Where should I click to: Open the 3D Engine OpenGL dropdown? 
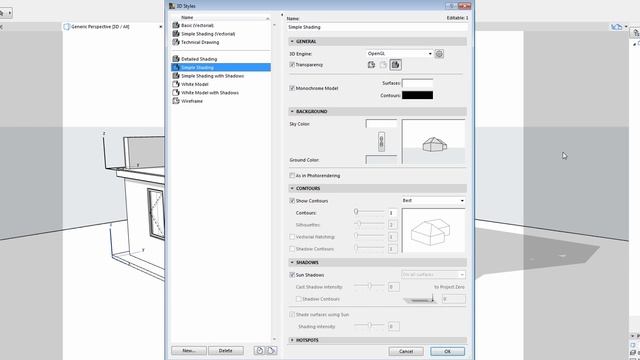point(400,53)
